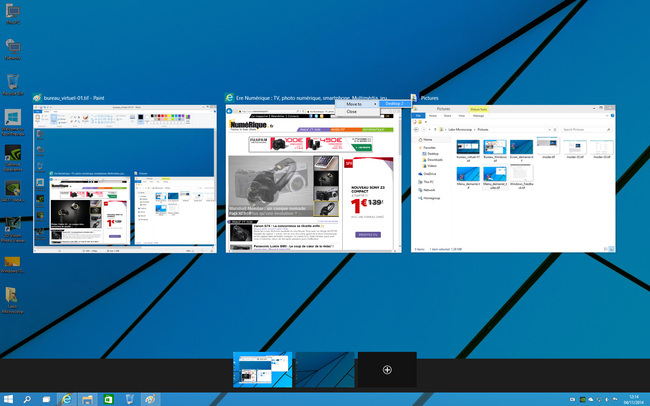The height and width of the screenshot is (406, 650).
Task: Open the taskbar clock and date
Action: click(x=633, y=400)
